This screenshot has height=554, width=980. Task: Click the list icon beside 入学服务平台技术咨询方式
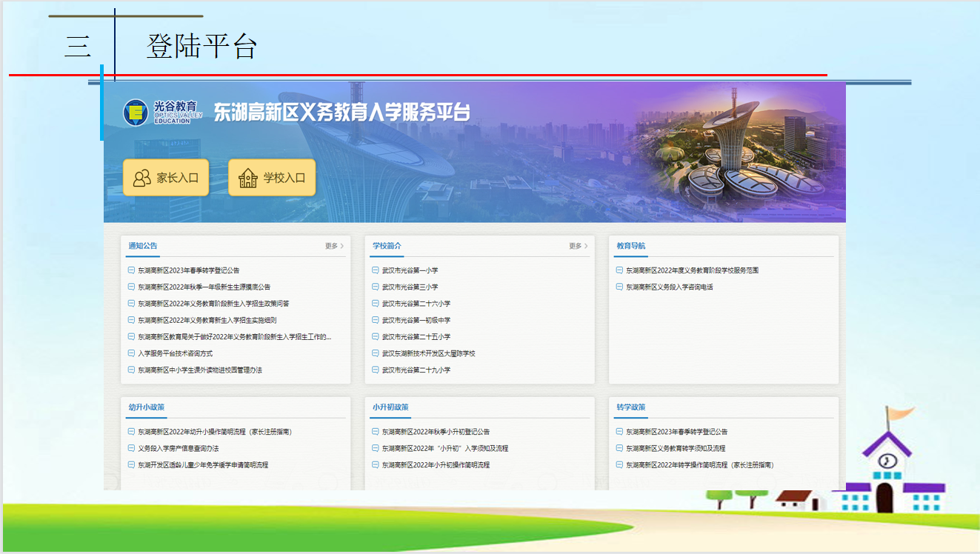point(131,353)
